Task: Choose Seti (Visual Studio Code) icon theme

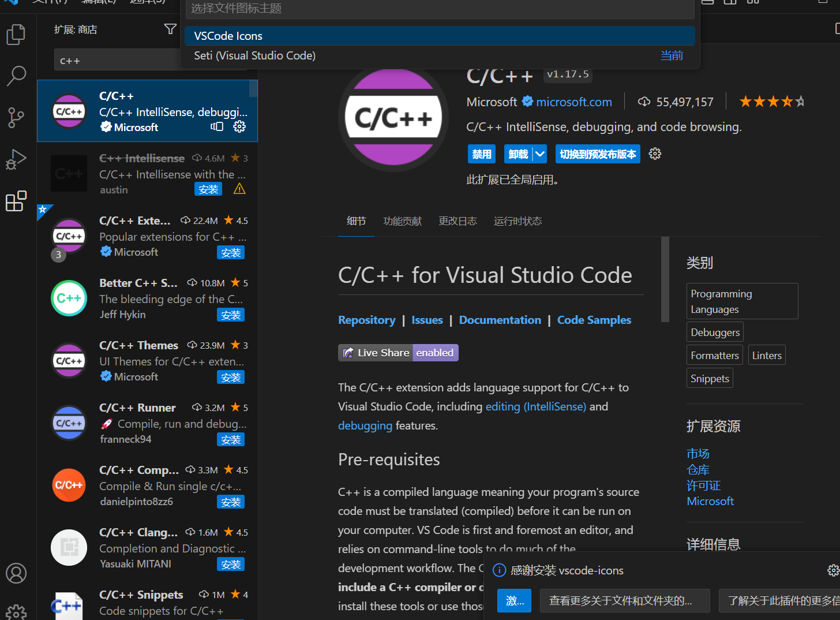Action: pos(440,55)
